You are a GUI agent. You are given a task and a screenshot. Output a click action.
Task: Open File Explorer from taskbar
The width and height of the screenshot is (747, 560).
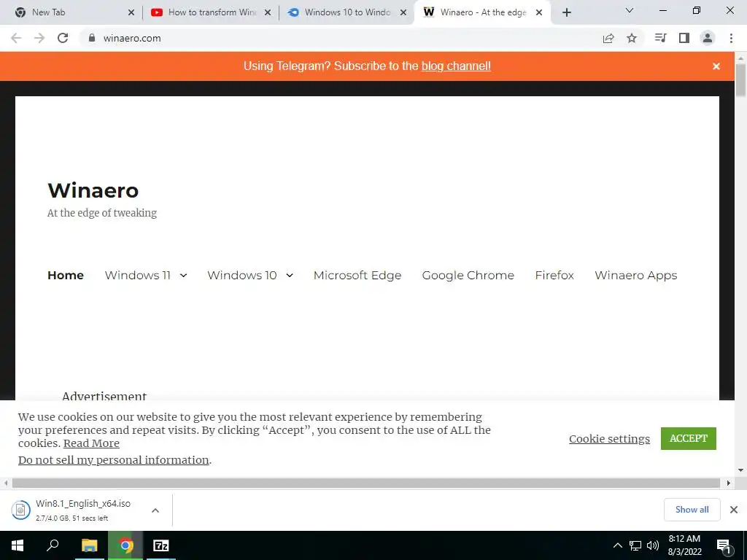point(90,545)
